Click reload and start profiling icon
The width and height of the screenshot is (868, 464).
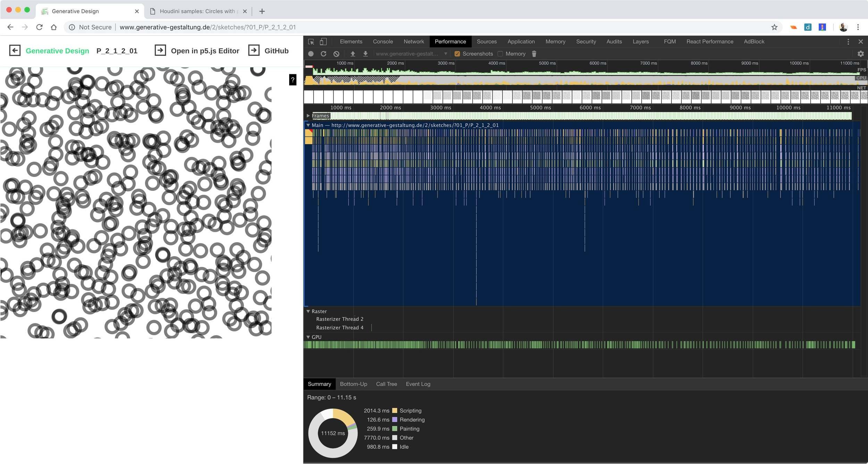click(x=323, y=54)
